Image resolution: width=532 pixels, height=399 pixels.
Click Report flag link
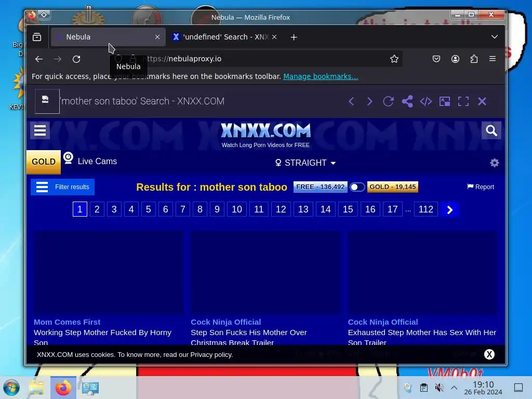coord(481,187)
